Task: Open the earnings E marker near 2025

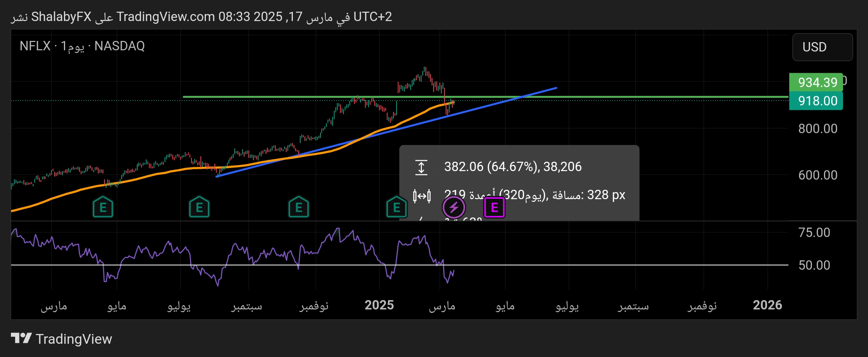Action: point(397,207)
